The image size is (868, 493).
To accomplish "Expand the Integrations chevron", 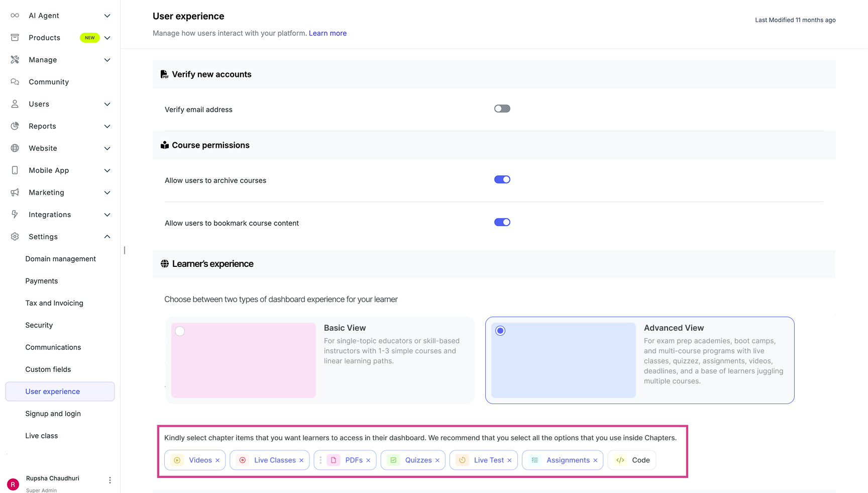I will pos(107,215).
